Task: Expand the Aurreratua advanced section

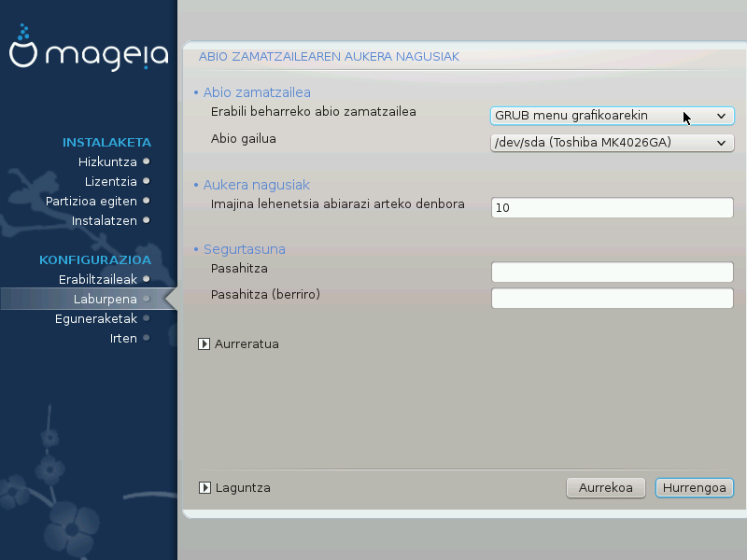Action: (204, 343)
